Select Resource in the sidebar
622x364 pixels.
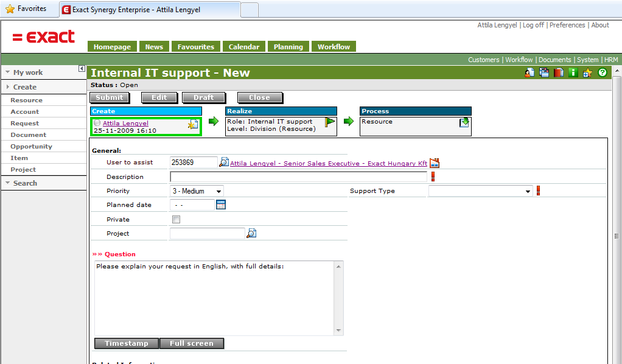[x=27, y=100]
